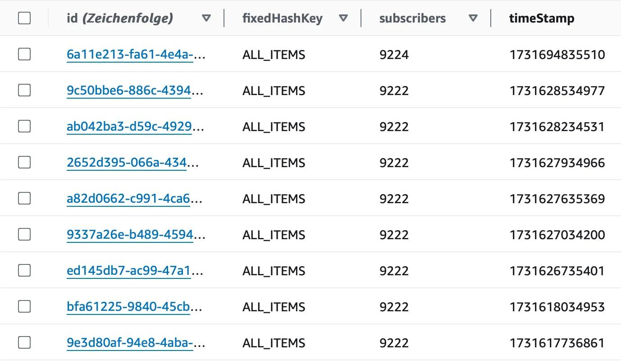This screenshot has width=621, height=364.
Task: Open the 9337a26e-b489-4594 item link
Action: coord(136,235)
